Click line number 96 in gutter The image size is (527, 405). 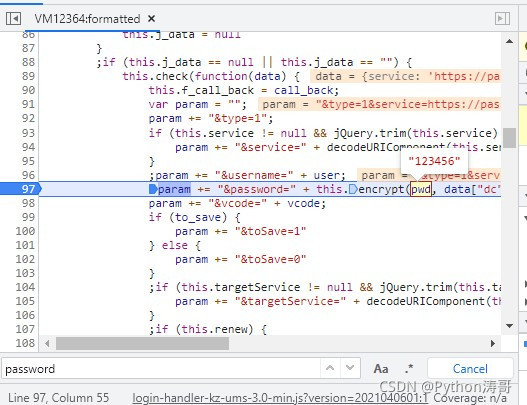(x=28, y=175)
